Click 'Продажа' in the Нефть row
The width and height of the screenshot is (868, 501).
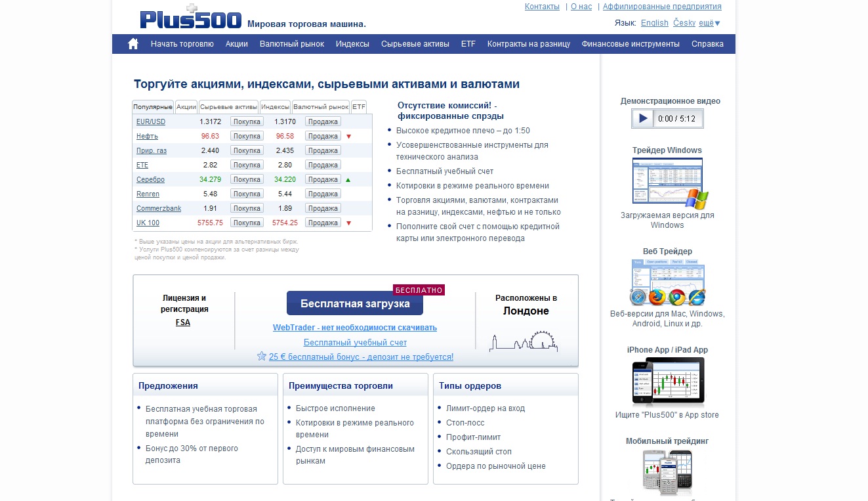pos(323,136)
